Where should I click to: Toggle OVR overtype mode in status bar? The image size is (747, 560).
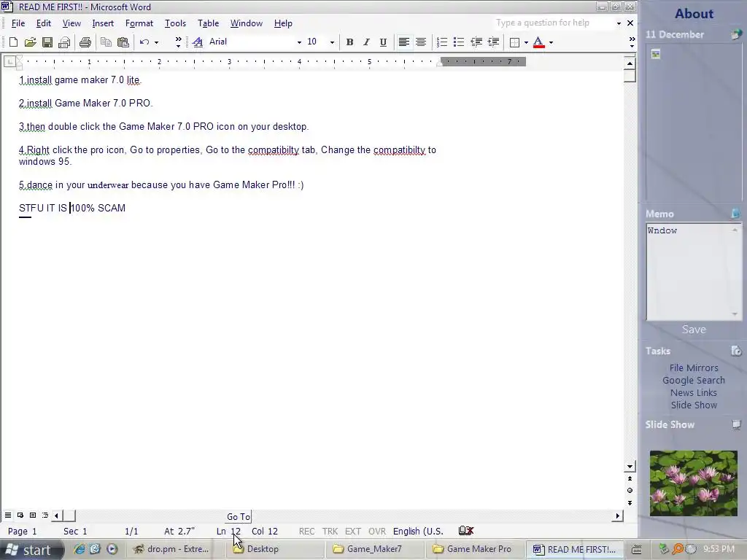[377, 531]
